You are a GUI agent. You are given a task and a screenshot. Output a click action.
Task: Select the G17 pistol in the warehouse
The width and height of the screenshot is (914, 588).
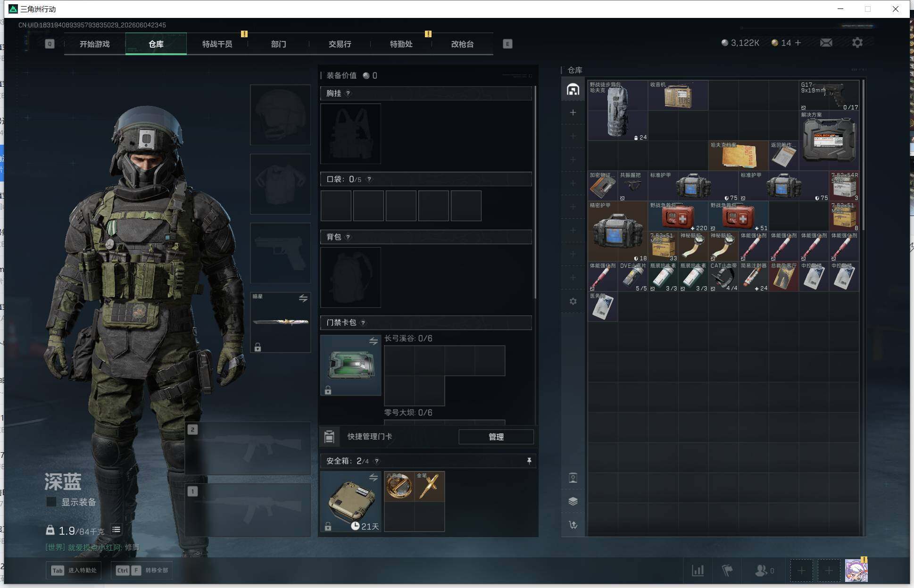pos(829,95)
